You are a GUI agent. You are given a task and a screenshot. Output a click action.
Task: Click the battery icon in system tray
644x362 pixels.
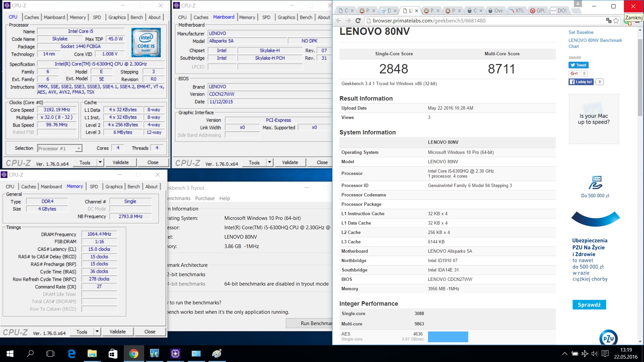575,354
